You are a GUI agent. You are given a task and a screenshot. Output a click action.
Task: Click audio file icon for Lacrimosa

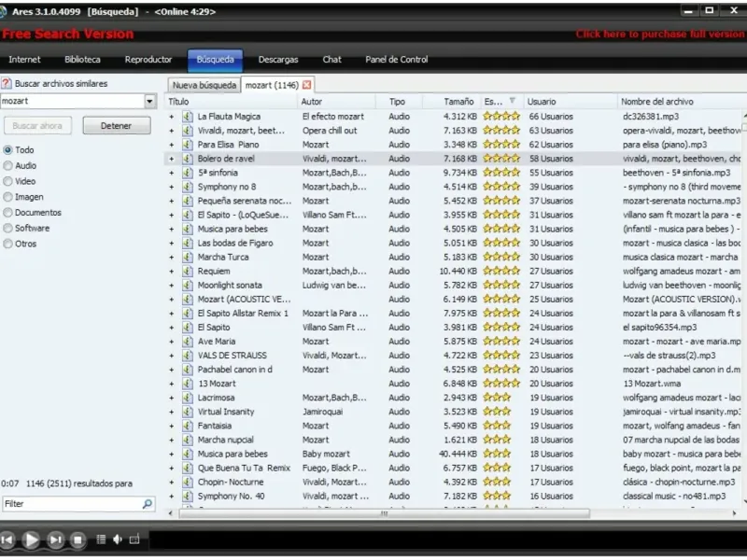[x=188, y=398]
